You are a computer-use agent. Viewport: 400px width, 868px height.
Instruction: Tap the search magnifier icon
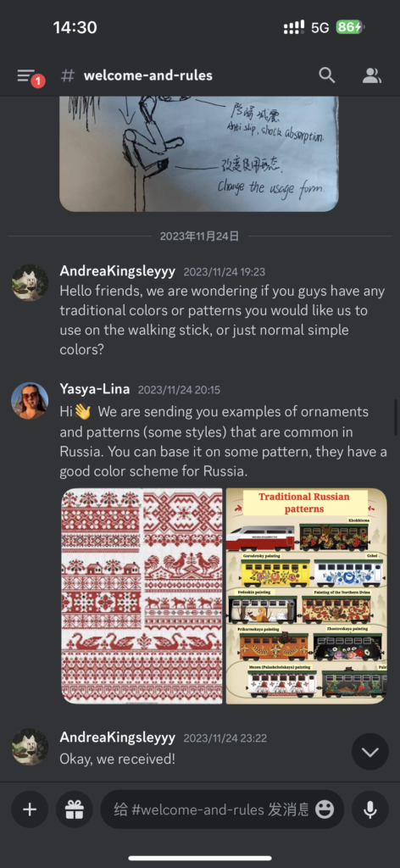point(327,75)
